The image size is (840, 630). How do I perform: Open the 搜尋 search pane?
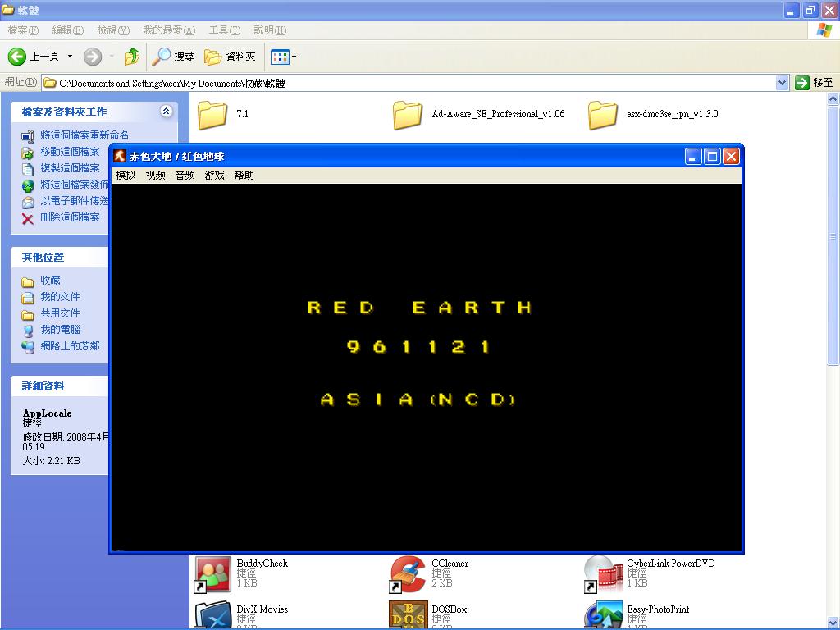(x=173, y=57)
